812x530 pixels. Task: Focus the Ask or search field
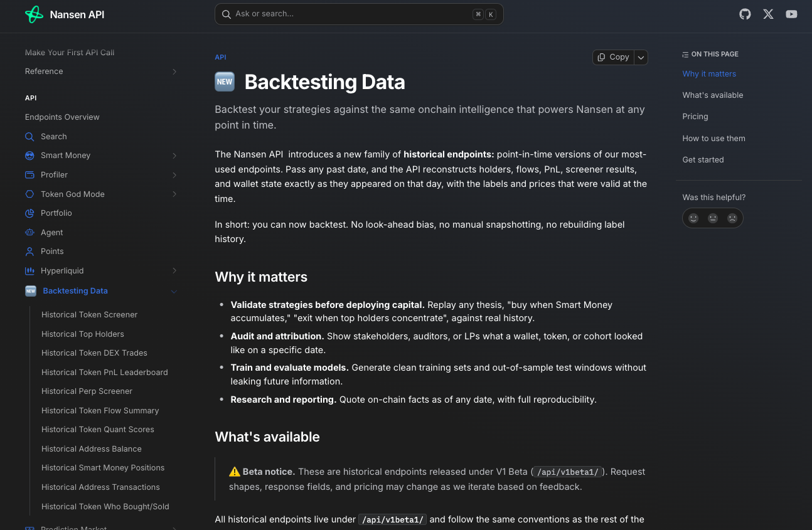359,14
